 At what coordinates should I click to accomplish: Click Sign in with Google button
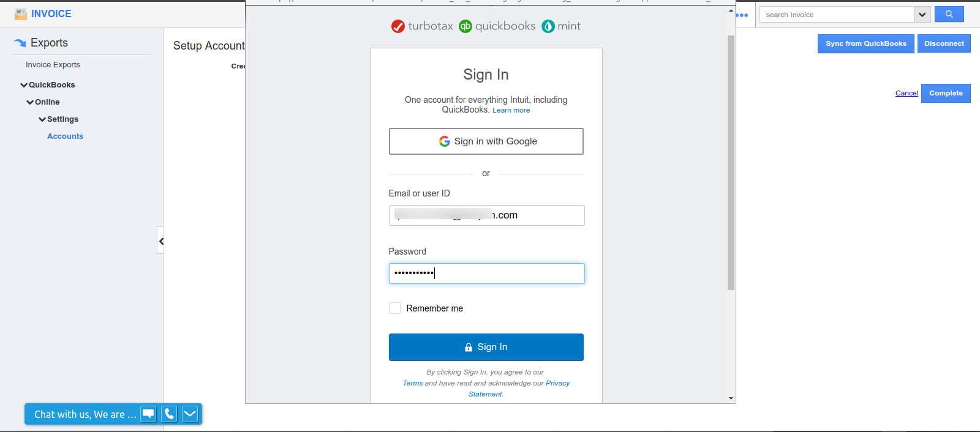click(x=486, y=141)
